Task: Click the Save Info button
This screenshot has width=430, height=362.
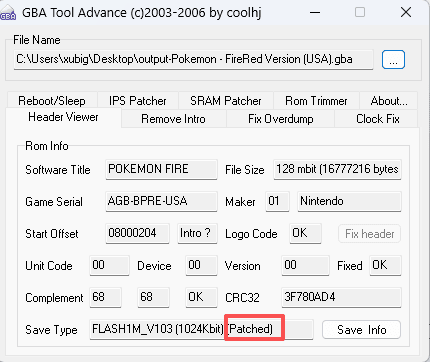Action: click(x=362, y=330)
